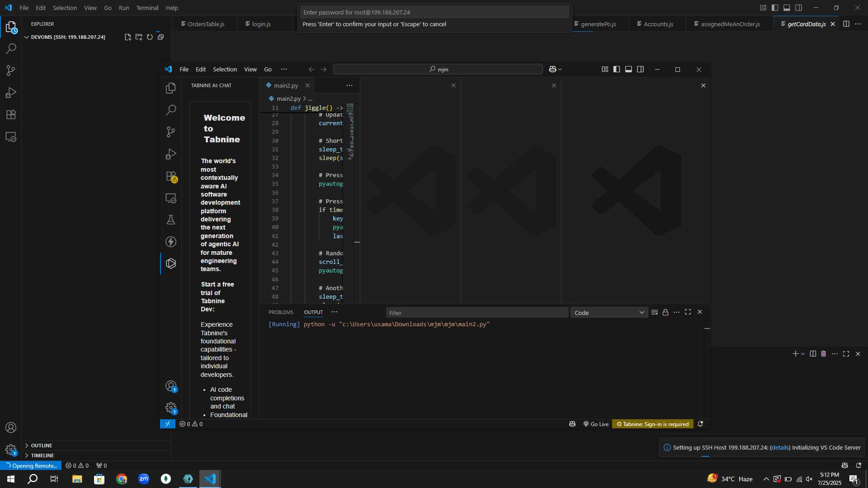Click split terminal icon in outer panel
Image resolution: width=868 pixels, height=488 pixels.
coord(813,354)
